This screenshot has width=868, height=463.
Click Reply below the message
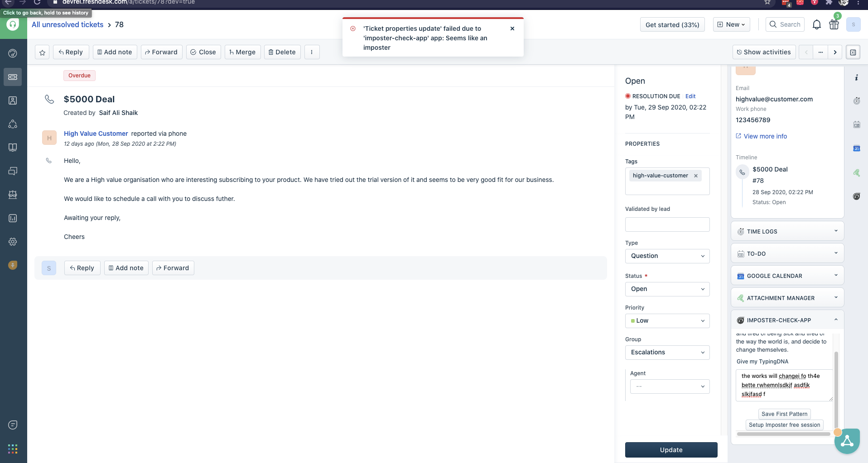point(82,268)
